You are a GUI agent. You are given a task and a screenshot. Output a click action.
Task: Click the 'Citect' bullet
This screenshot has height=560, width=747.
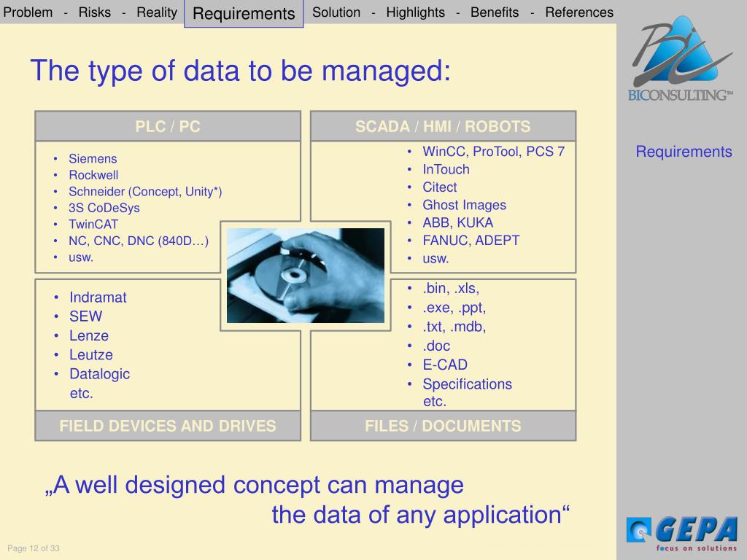[439, 187]
